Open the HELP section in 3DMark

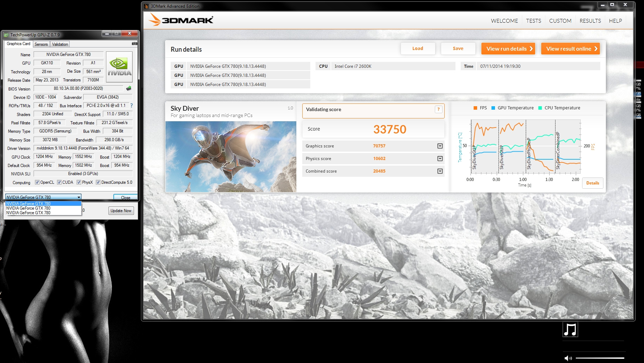615,21
